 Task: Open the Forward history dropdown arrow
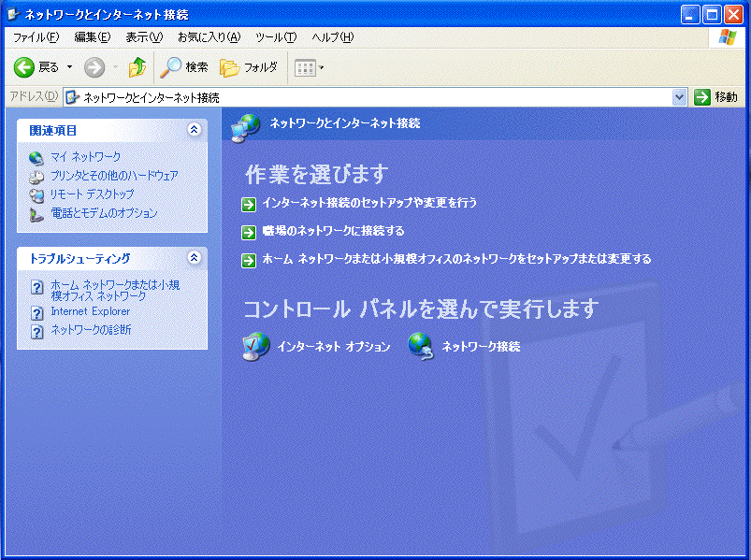point(115,67)
